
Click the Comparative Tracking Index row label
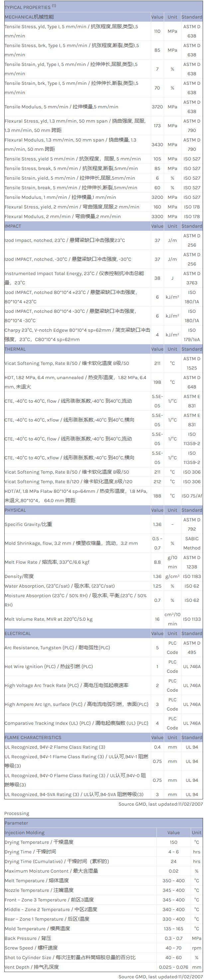(76, 723)
